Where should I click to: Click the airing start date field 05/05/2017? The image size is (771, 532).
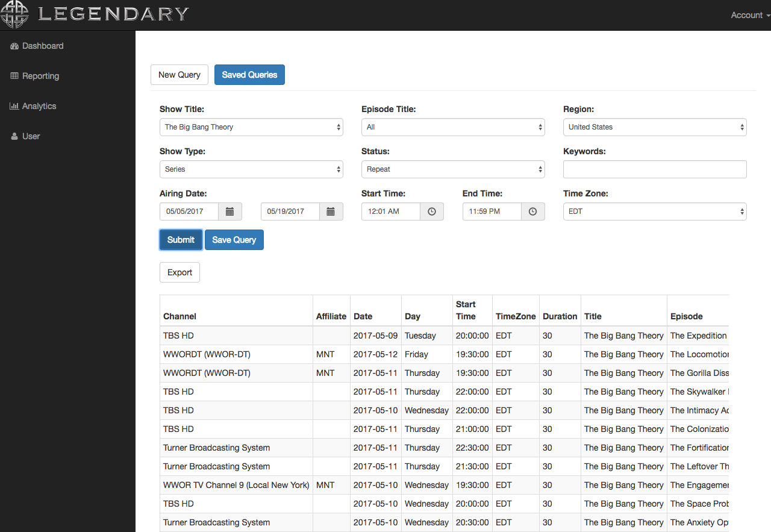click(189, 211)
